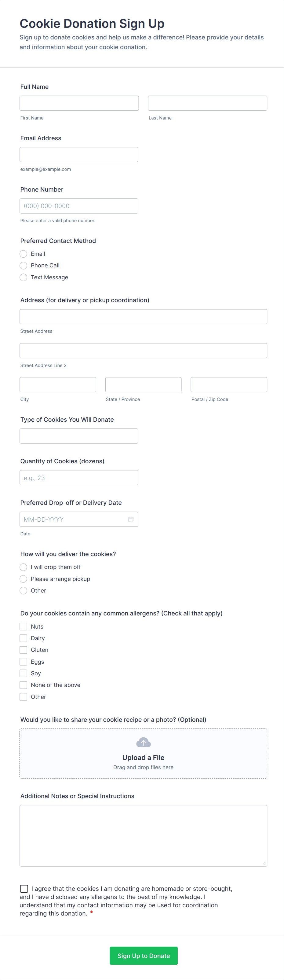This screenshot has width=284, height=980.
Task: Click into the Email Address field
Action: [79, 154]
